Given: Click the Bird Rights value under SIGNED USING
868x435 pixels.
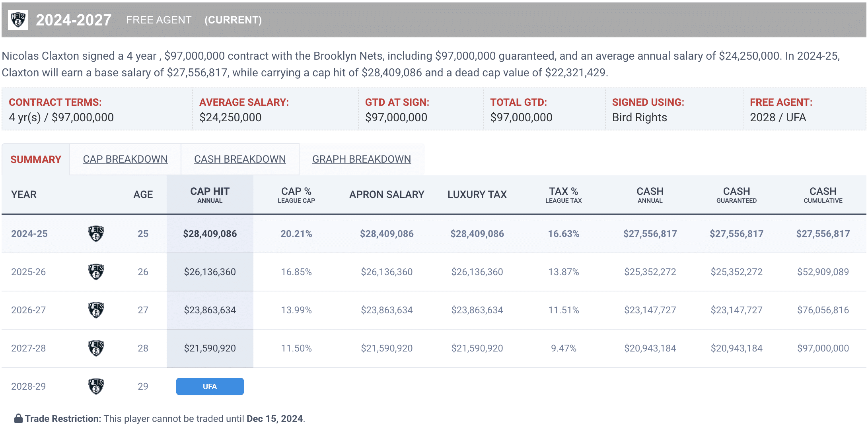Looking at the screenshot, I should (x=640, y=117).
